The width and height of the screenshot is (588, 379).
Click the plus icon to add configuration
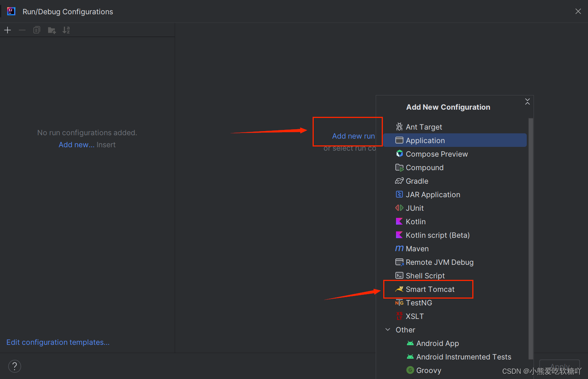[8, 30]
